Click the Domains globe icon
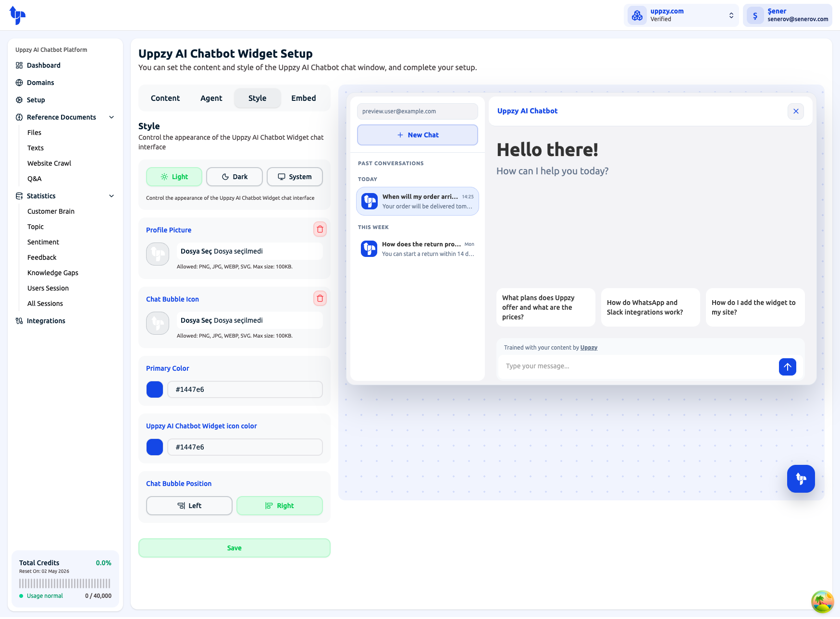The width and height of the screenshot is (840, 619). [x=19, y=83]
